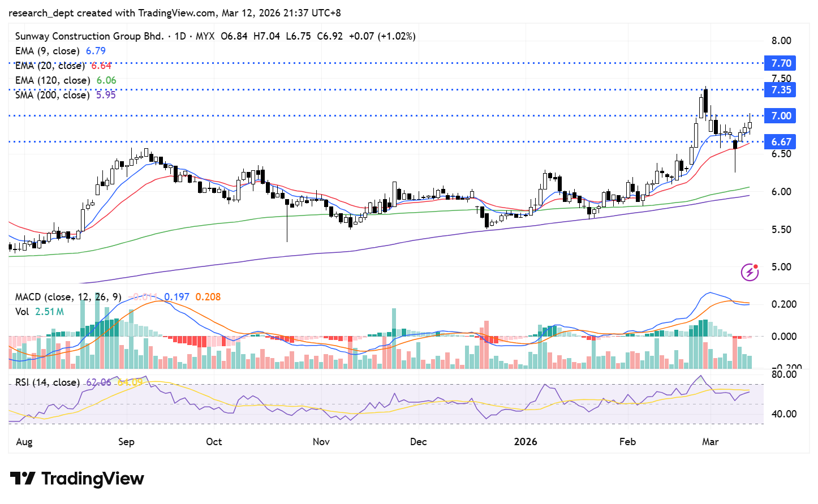Image resolution: width=818 pixels, height=504 pixels.
Task: Click the 8.00 mark on price axis
Action: coord(781,41)
